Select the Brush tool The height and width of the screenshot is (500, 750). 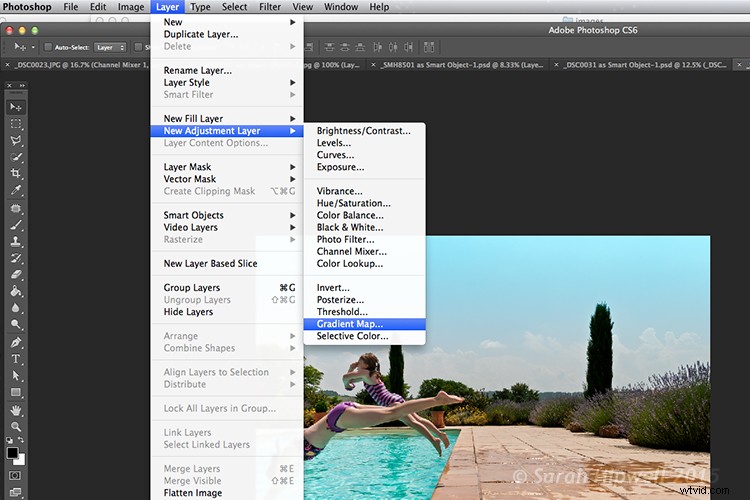pos(16,225)
